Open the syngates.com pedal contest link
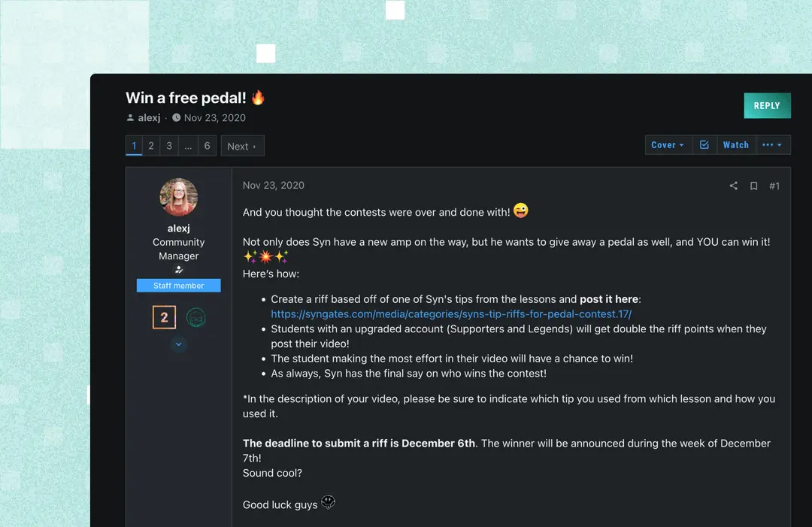Screen dimensions: 812x527 coord(451,314)
